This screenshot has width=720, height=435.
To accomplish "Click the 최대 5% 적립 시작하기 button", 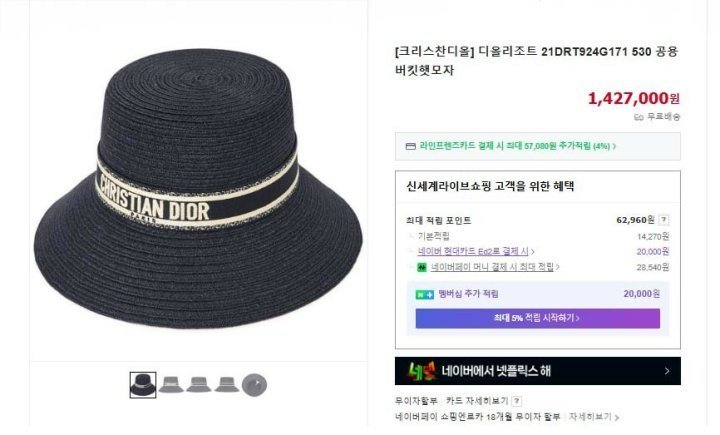I will pyautogui.click(x=537, y=318).
